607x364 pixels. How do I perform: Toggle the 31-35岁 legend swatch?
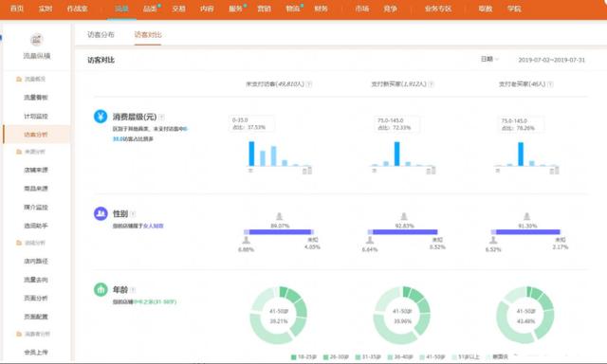point(358,356)
